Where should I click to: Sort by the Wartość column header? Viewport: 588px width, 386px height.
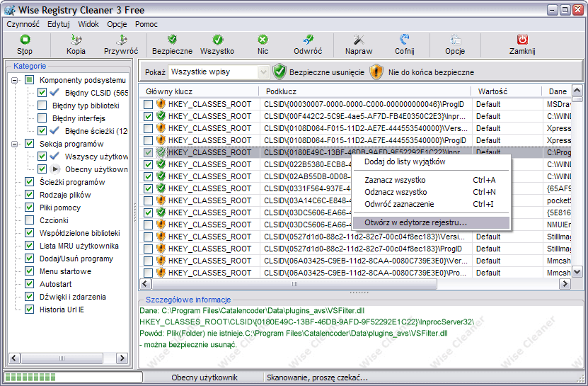(x=506, y=91)
